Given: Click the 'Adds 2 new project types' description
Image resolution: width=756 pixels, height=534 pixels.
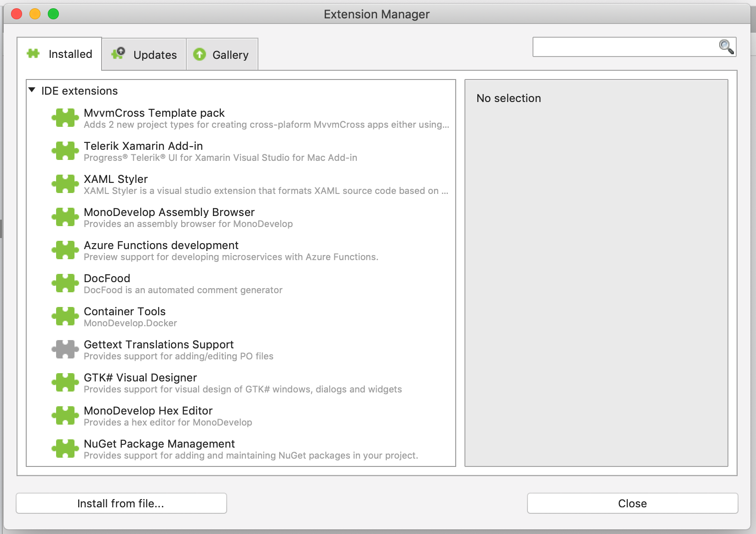Looking at the screenshot, I should pyautogui.click(x=266, y=125).
